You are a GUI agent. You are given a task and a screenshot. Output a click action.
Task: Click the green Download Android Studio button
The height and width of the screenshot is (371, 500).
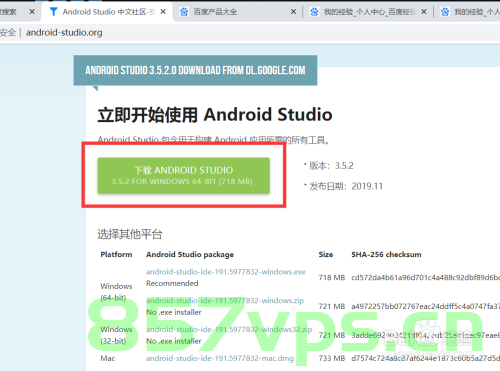pos(184,176)
